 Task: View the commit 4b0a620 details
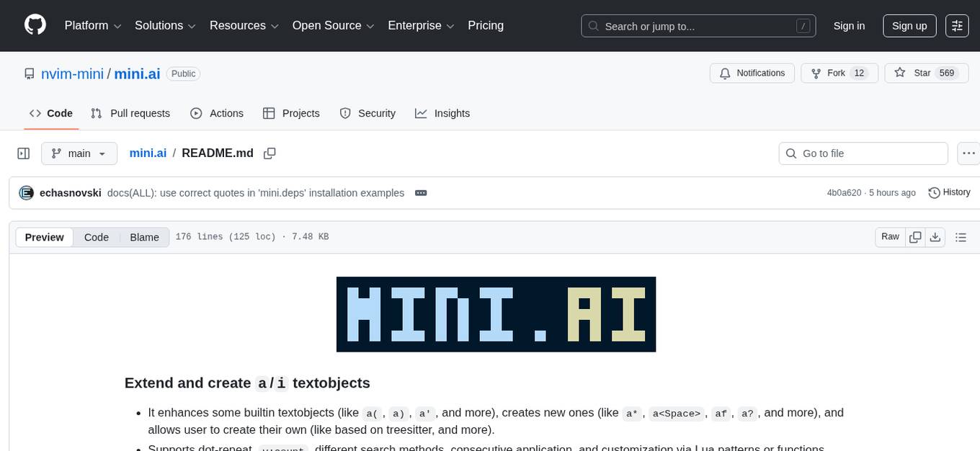(844, 192)
